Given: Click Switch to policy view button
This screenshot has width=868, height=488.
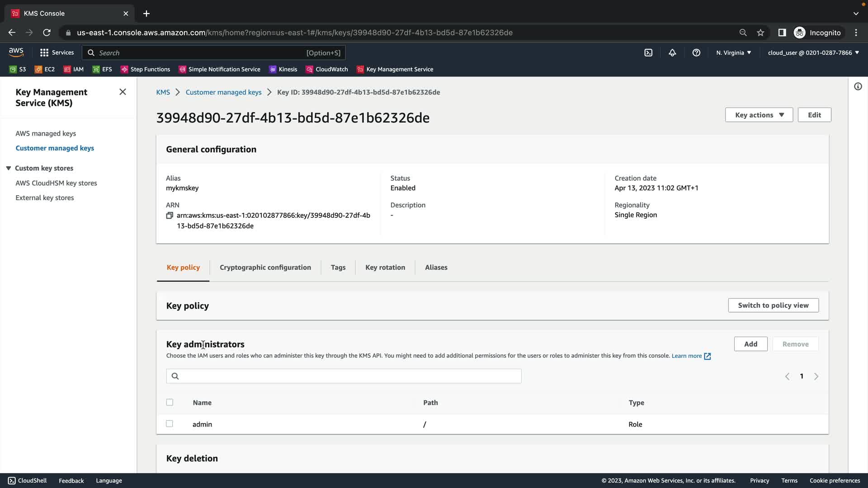Looking at the screenshot, I should (773, 305).
